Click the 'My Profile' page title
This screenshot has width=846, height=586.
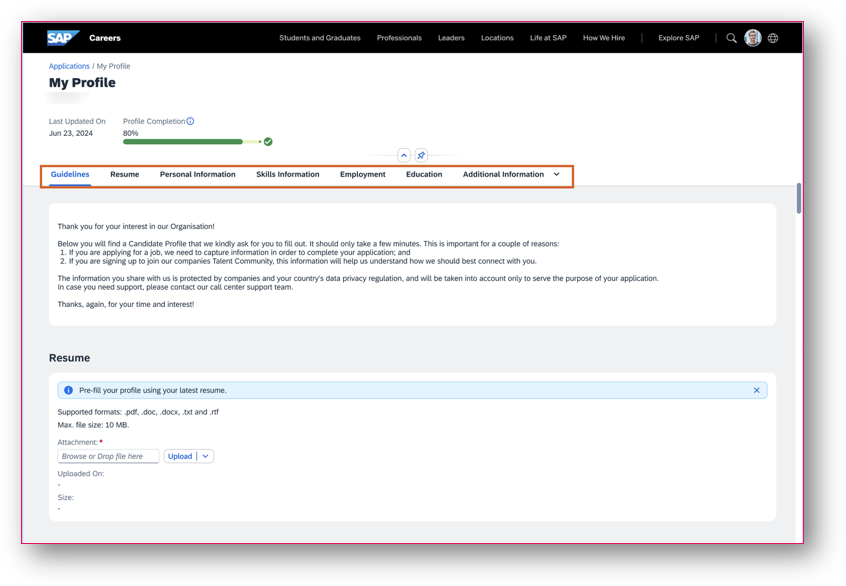coord(82,83)
